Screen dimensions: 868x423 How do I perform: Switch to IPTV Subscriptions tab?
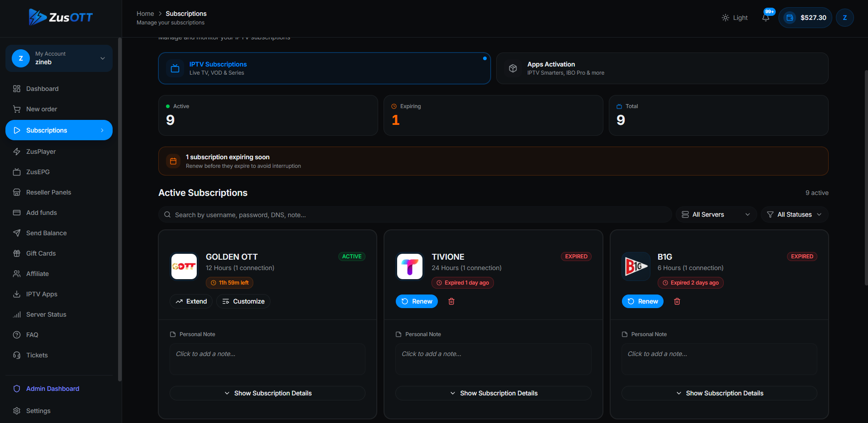(x=324, y=68)
